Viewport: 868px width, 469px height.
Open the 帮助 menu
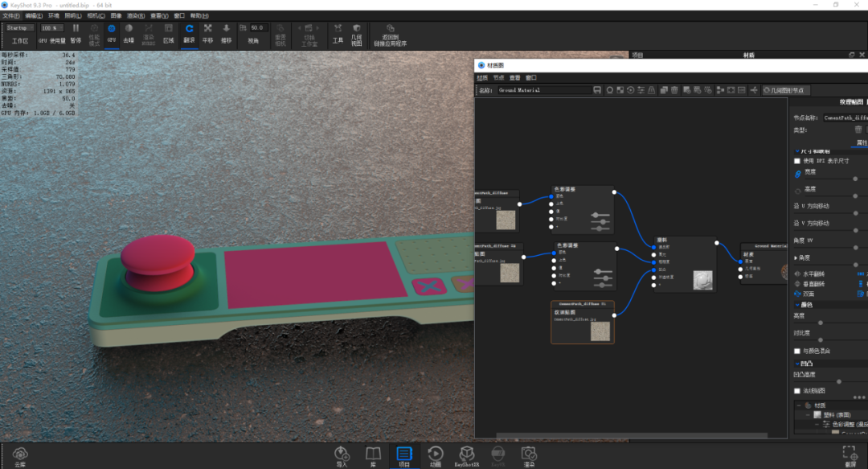(199, 15)
